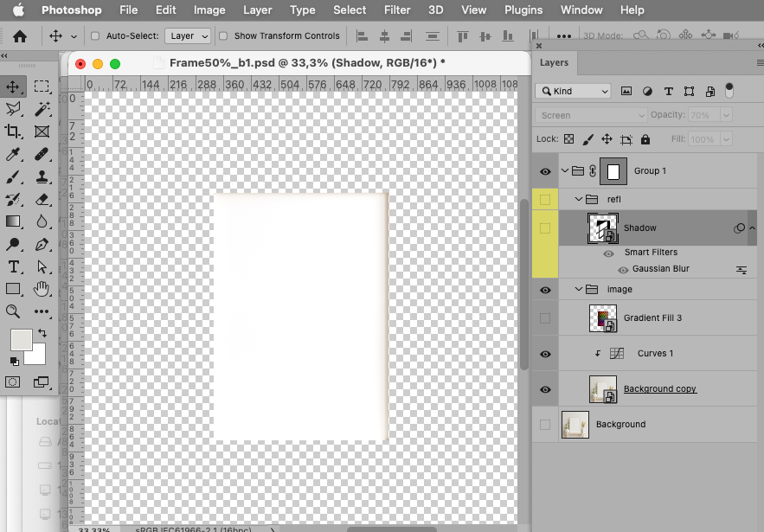Choose the Clone Stamp tool

41,176
